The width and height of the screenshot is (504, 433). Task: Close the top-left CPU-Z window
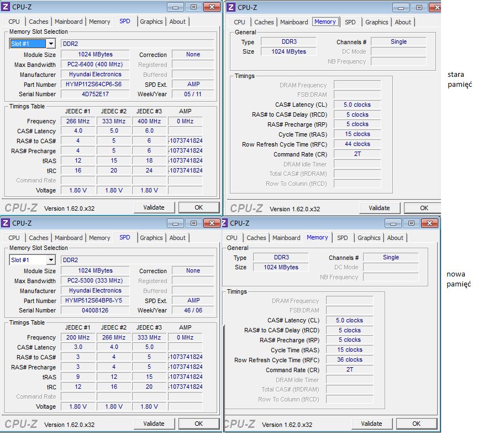[212, 7]
